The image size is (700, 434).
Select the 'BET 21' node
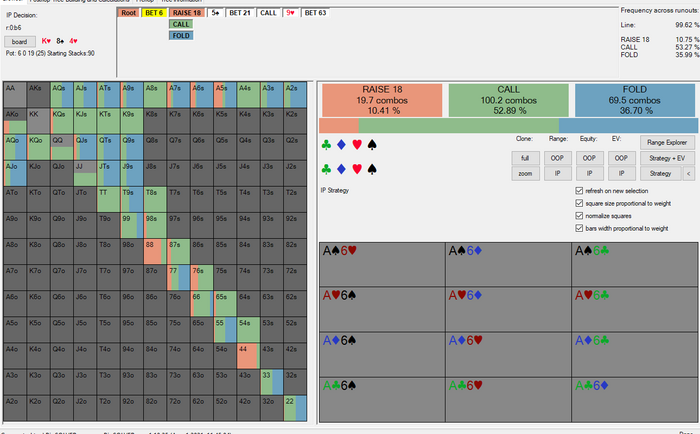(x=240, y=13)
